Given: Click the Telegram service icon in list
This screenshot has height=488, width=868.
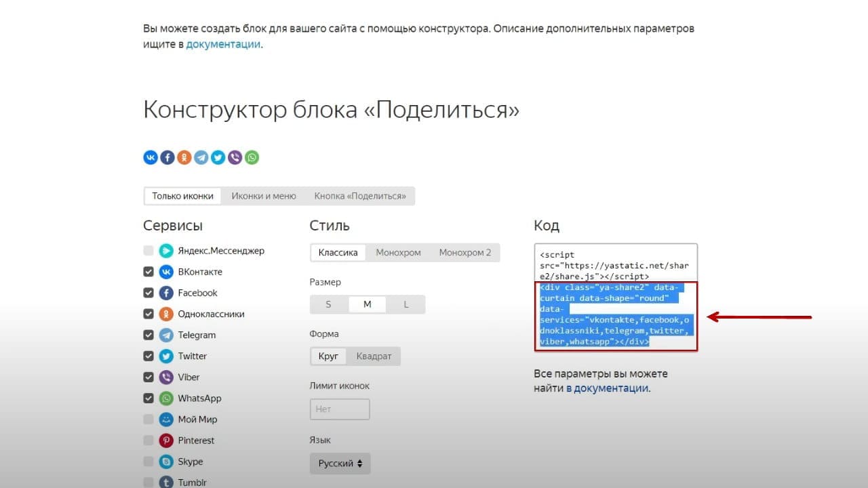Looking at the screenshot, I should click(166, 335).
